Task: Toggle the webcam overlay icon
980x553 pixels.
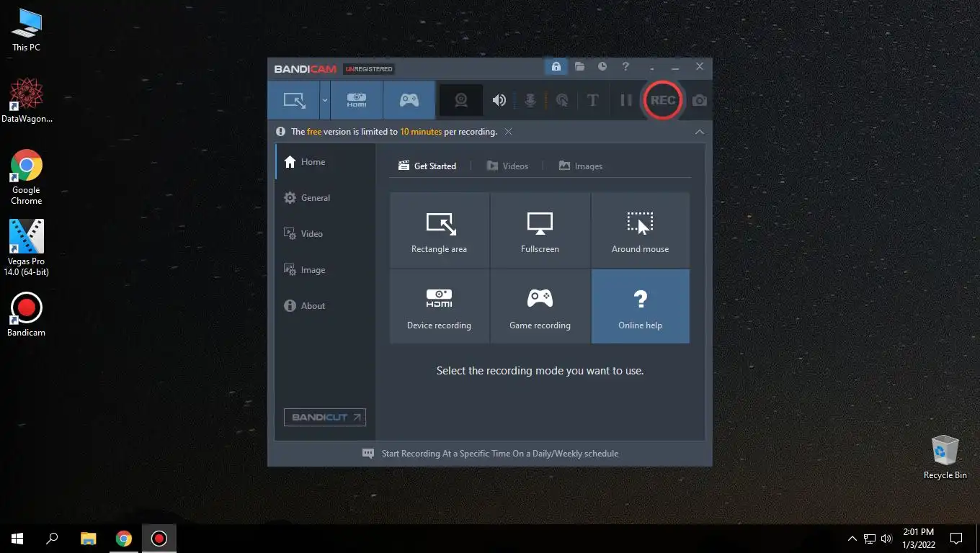Action: click(x=461, y=100)
